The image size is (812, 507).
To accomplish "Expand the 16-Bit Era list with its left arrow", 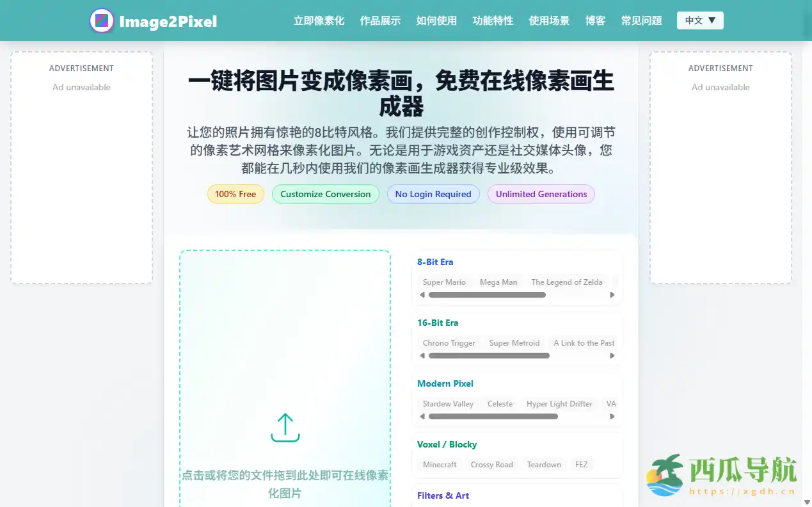I will coord(422,355).
